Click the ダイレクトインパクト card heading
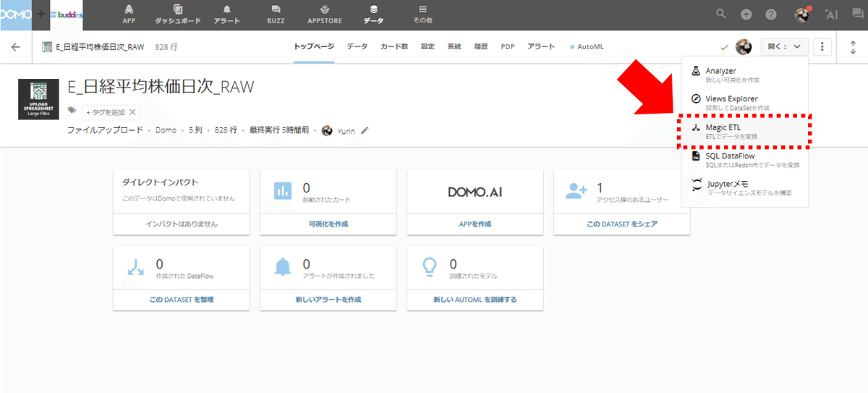 point(160,182)
